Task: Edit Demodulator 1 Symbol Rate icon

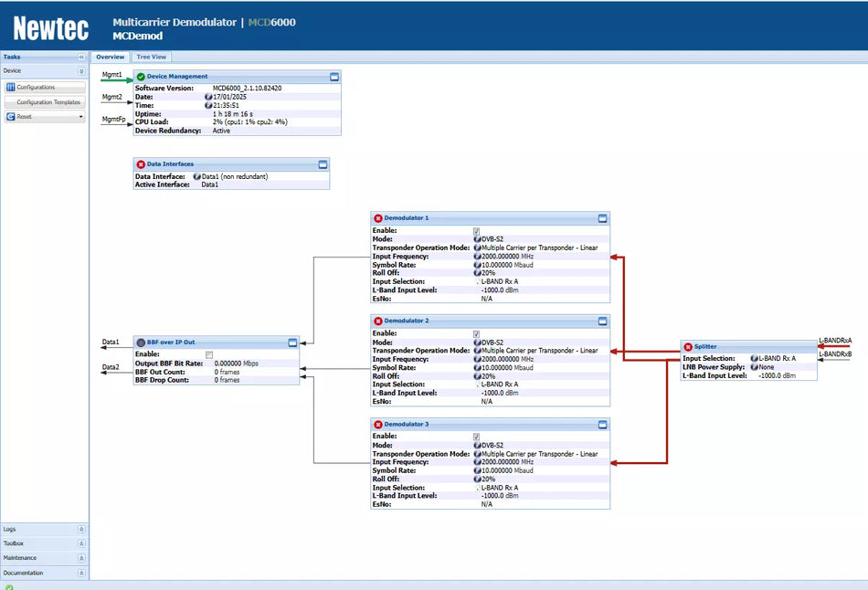Action: [477, 265]
